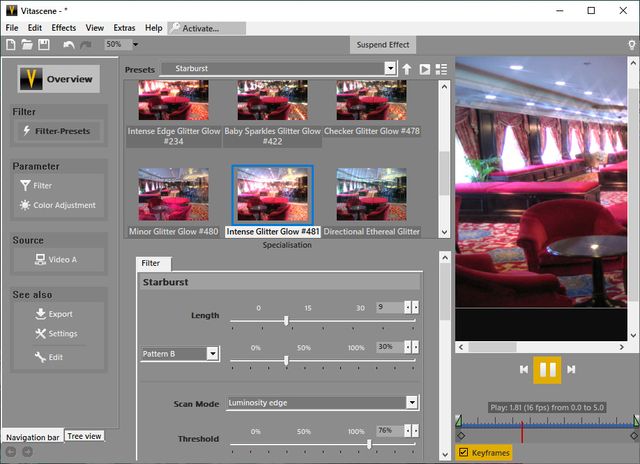Open the Starburst presets dropdown
The height and width of the screenshot is (464, 640).
[x=390, y=68]
